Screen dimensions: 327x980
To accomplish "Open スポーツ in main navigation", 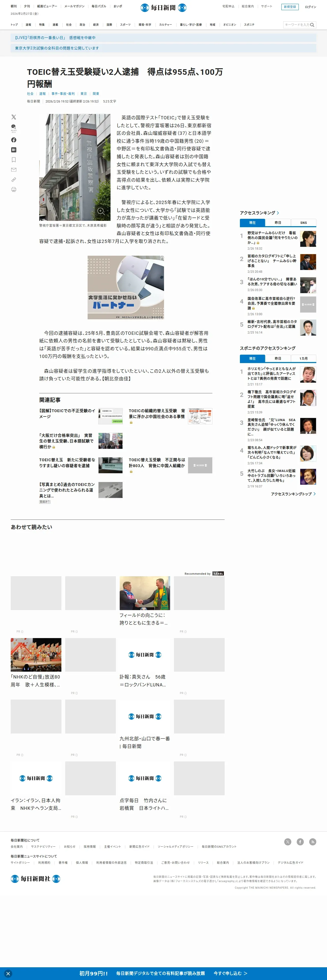I will tap(125, 25).
